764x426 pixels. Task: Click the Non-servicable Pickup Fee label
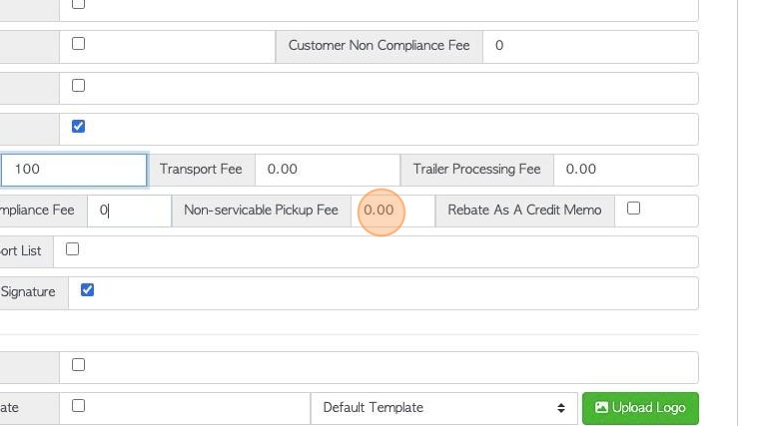[x=261, y=210]
